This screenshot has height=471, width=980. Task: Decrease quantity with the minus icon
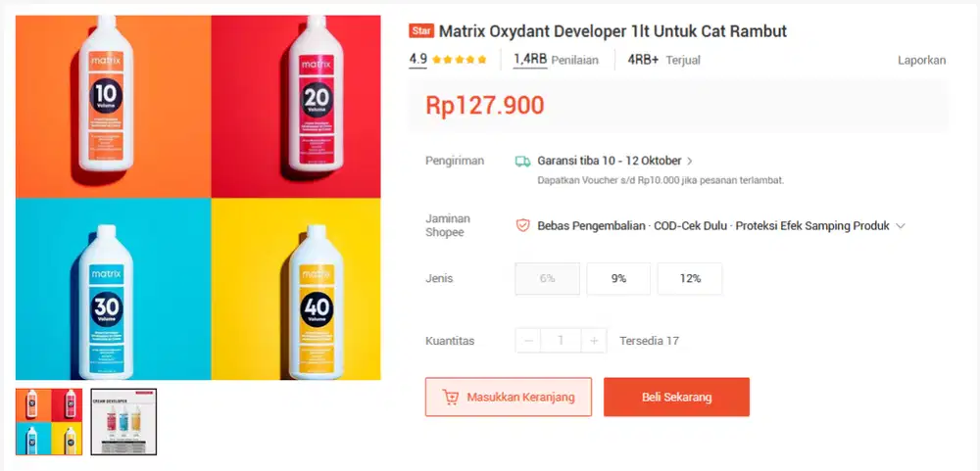pos(528,341)
